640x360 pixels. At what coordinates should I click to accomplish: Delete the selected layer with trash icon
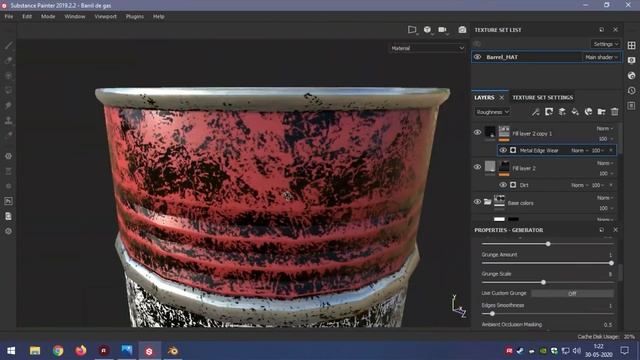614,112
